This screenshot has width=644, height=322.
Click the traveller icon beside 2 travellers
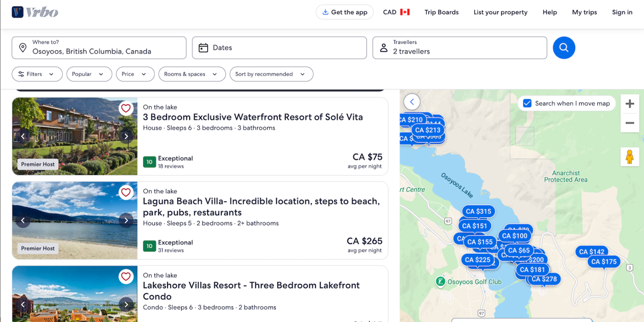[x=384, y=47]
